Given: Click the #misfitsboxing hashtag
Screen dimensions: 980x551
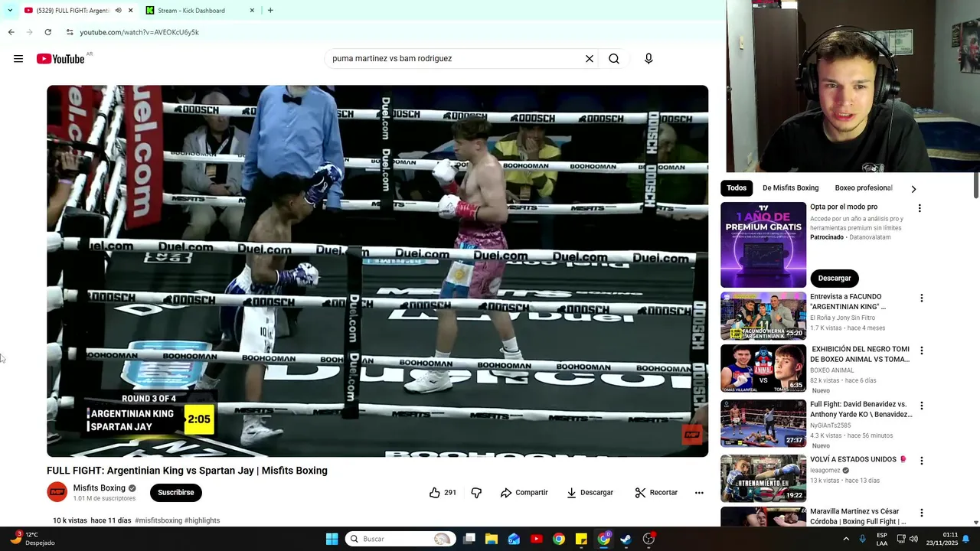Looking at the screenshot, I should click(x=158, y=520).
